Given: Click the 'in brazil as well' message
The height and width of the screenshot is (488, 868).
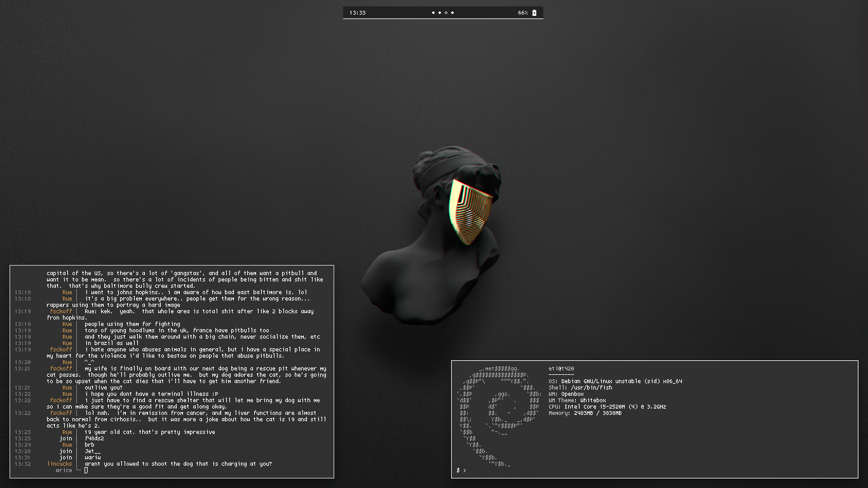Looking at the screenshot, I should click(x=112, y=343).
